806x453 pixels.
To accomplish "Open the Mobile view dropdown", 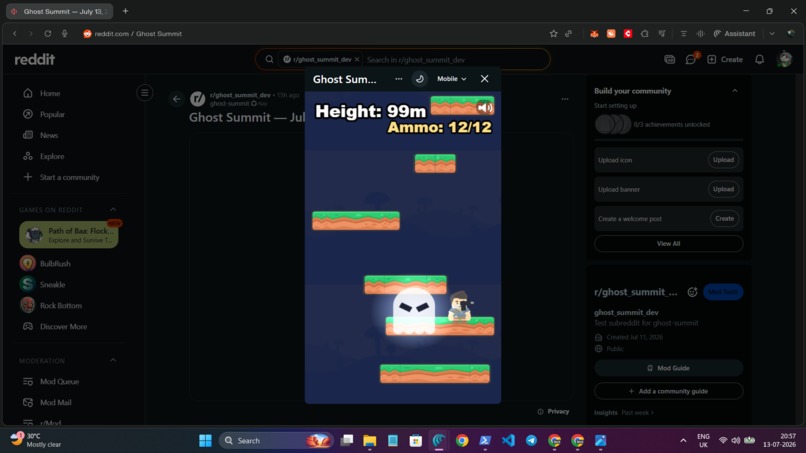I will (x=451, y=79).
